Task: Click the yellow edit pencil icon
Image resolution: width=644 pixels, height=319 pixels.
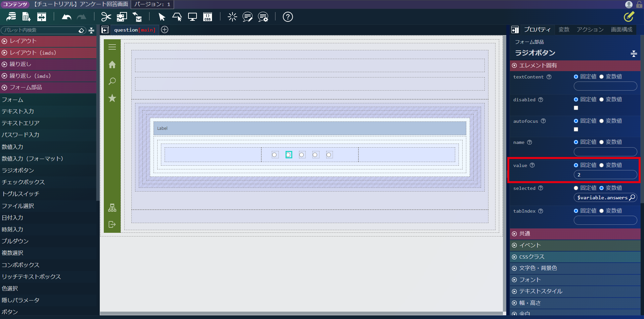Action: [x=629, y=16]
